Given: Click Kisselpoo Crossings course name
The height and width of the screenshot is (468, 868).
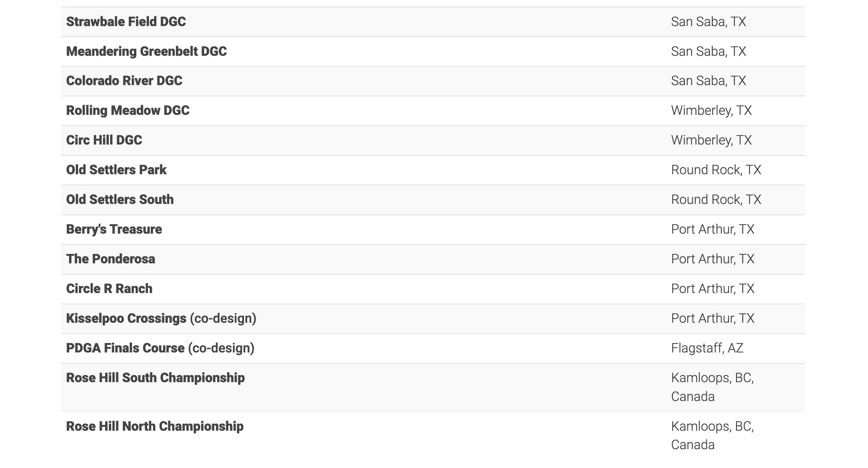Looking at the screenshot, I should pyautogui.click(x=126, y=318).
